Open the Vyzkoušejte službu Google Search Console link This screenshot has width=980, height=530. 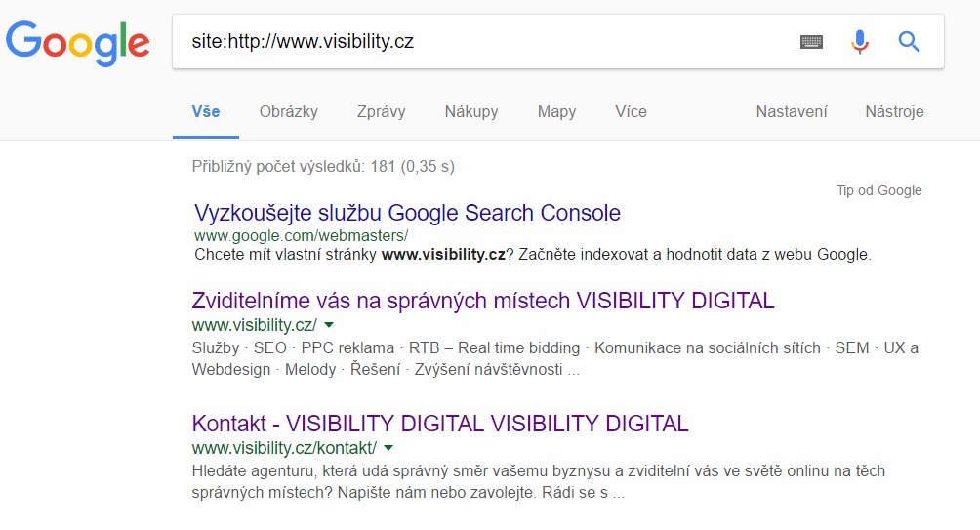[407, 213]
